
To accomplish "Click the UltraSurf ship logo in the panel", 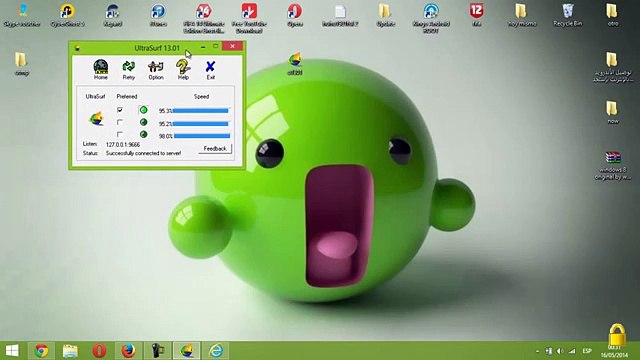I will (x=96, y=118).
